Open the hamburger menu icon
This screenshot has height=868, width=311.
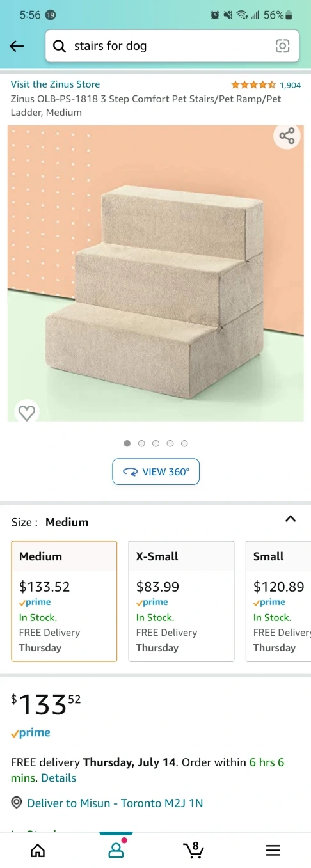pyautogui.click(x=273, y=850)
